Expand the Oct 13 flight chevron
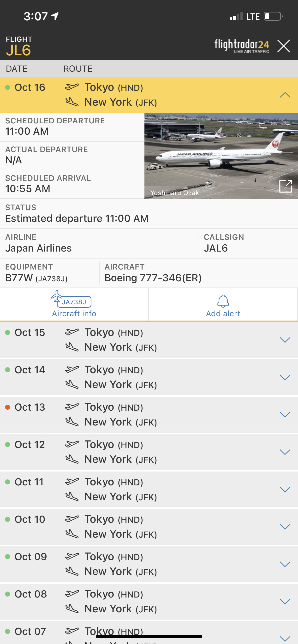The width and height of the screenshot is (298, 644). pyautogui.click(x=285, y=414)
